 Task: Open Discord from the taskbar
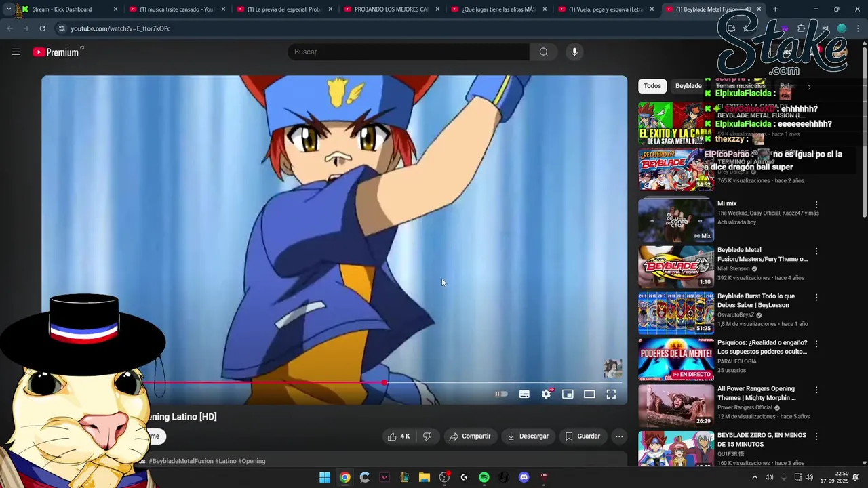tap(524, 477)
